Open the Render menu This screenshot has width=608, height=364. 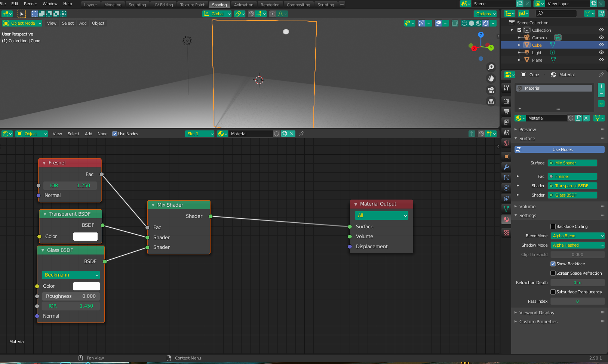click(31, 4)
